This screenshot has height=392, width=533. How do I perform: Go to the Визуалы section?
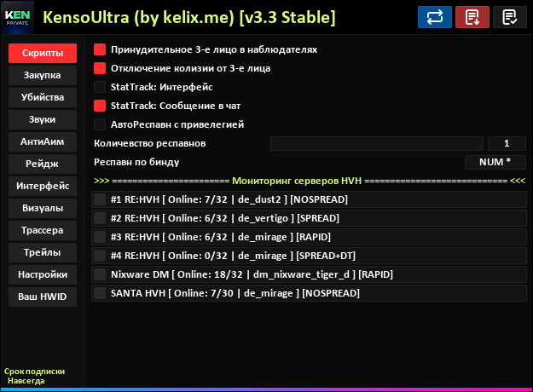(x=42, y=208)
